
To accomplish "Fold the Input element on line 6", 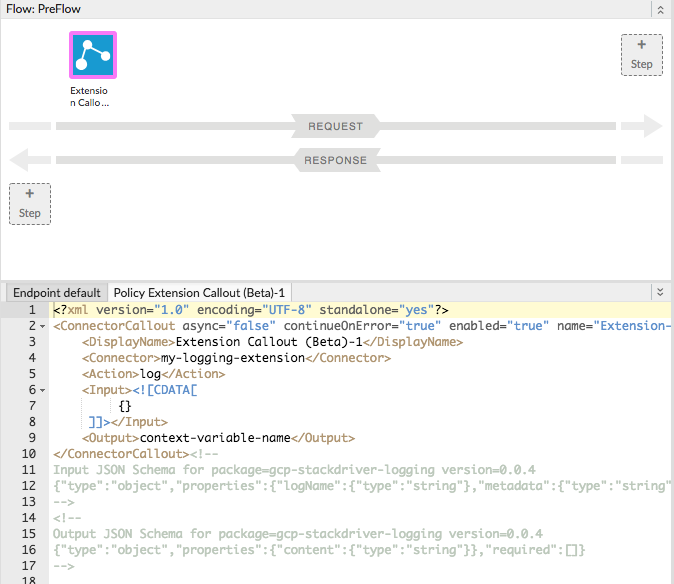I will click(x=44, y=390).
